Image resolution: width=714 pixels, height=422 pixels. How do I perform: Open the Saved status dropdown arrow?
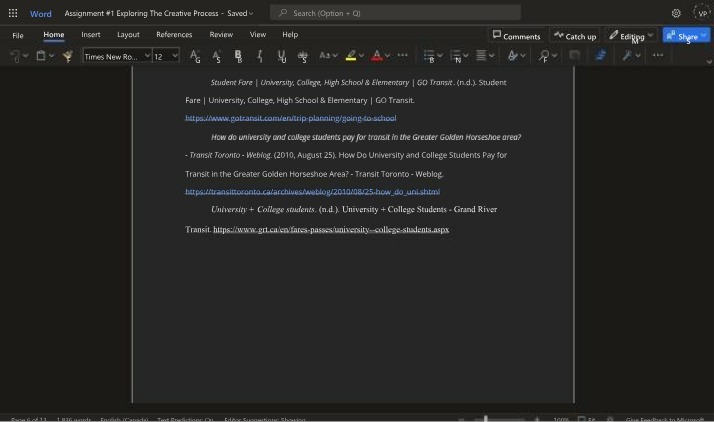pyautogui.click(x=251, y=13)
